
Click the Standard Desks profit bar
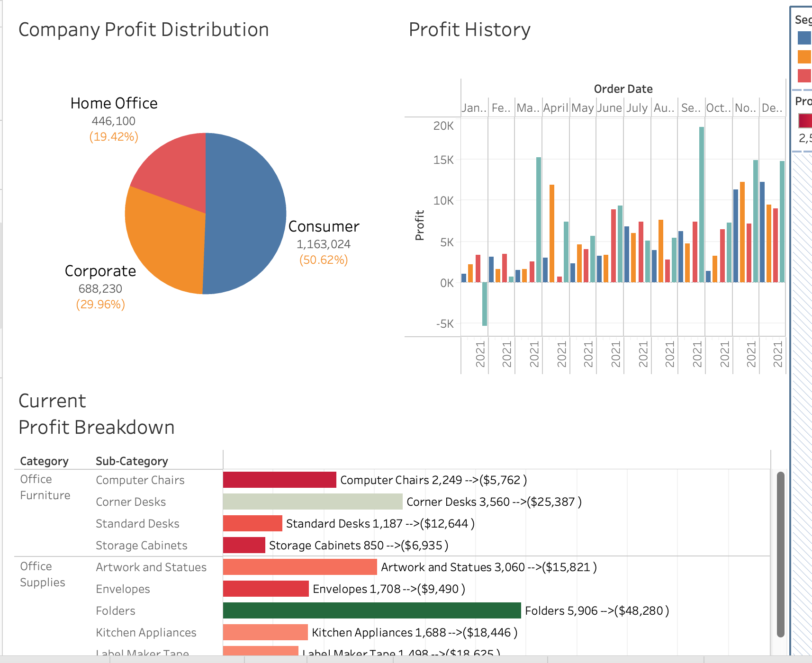253,523
